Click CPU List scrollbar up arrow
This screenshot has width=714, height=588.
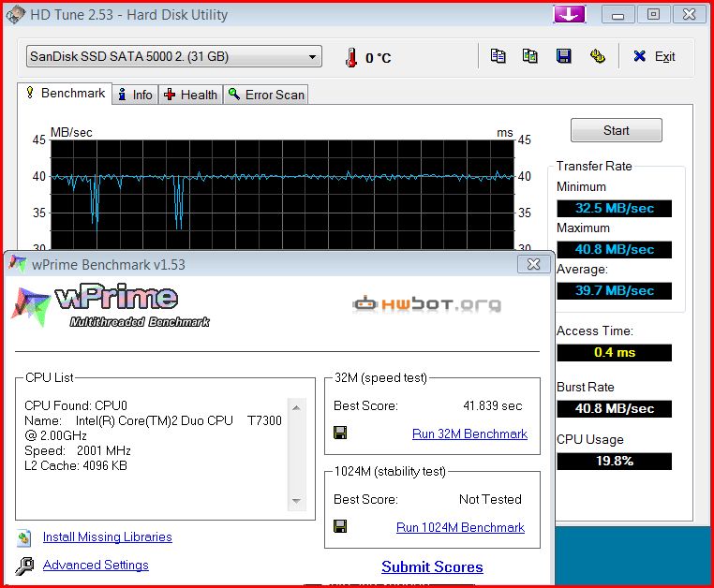296,408
